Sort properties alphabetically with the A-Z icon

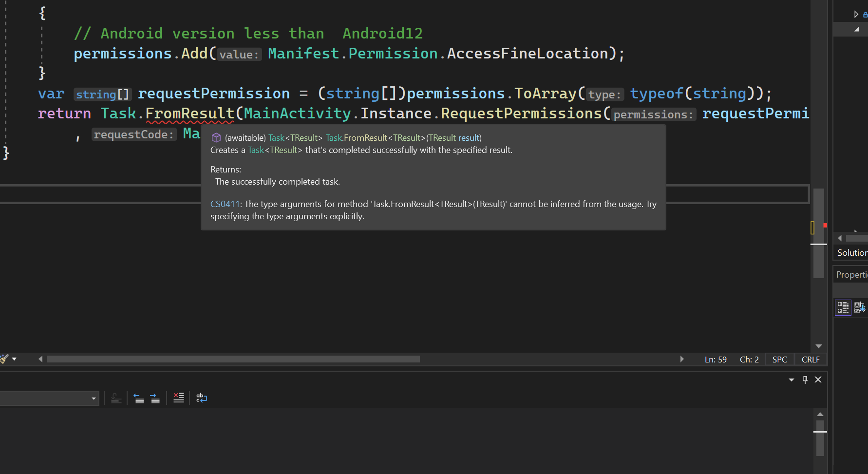[x=858, y=307]
